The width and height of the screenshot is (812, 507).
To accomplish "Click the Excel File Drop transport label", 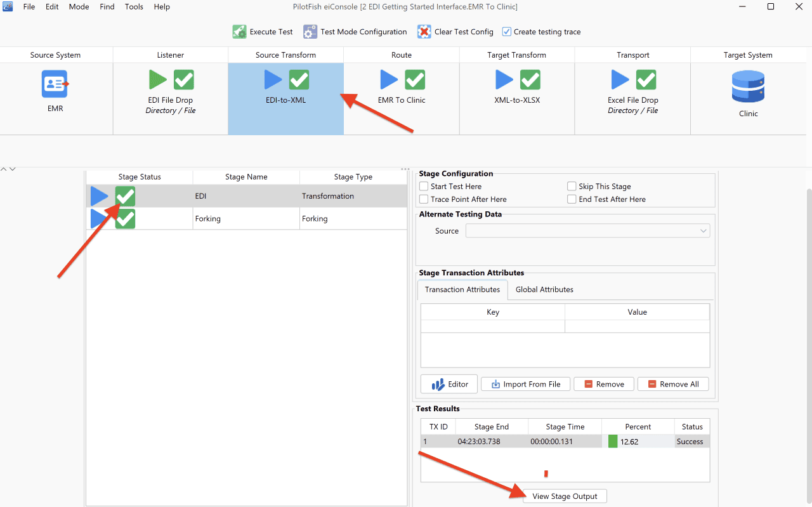I will [x=633, y=100].
